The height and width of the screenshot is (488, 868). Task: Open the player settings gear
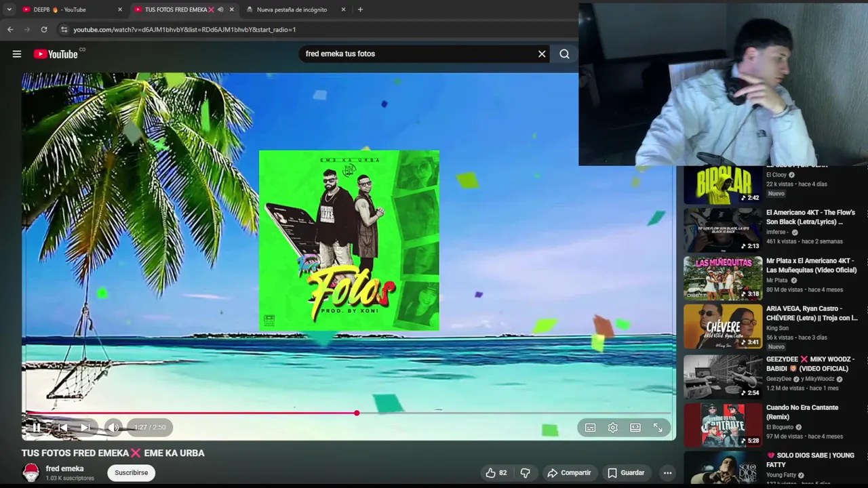(x=613, y=428)
